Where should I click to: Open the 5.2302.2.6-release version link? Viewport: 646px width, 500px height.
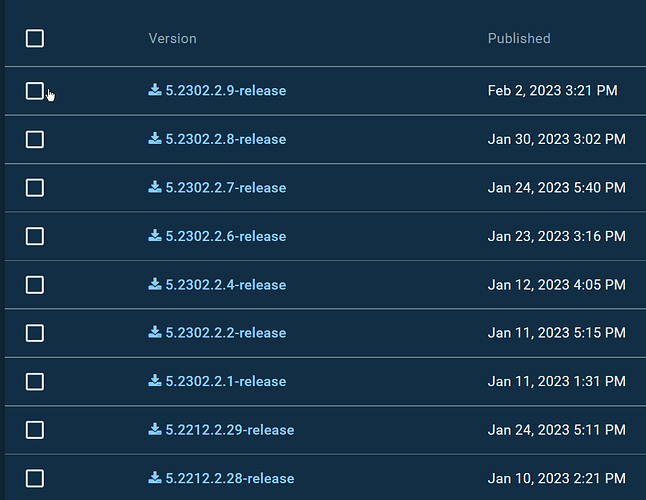(226, 236)
